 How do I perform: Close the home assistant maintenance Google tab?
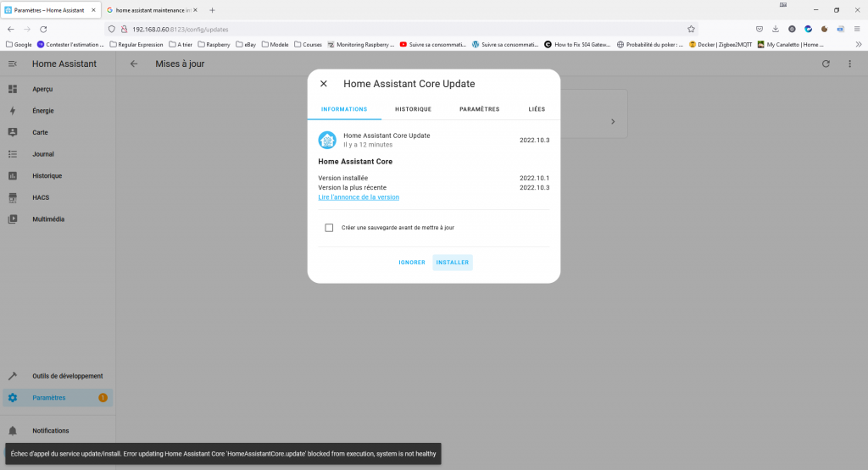[x=195, y=10]
